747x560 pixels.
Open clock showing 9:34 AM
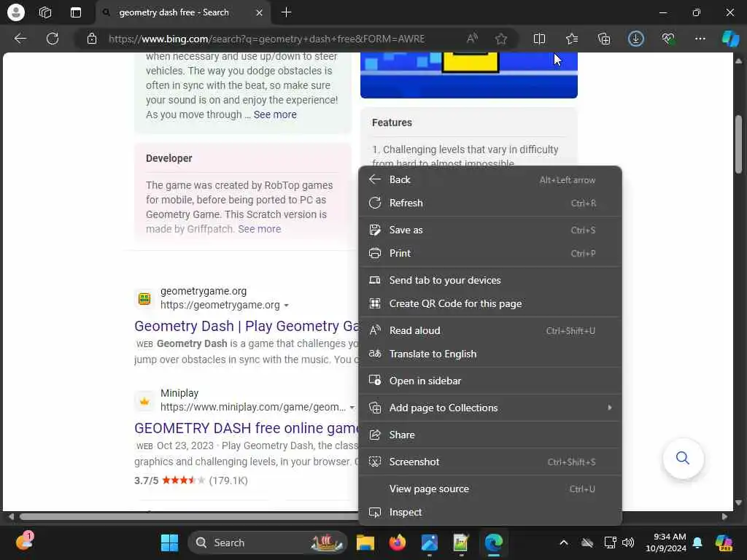(665, 542)
